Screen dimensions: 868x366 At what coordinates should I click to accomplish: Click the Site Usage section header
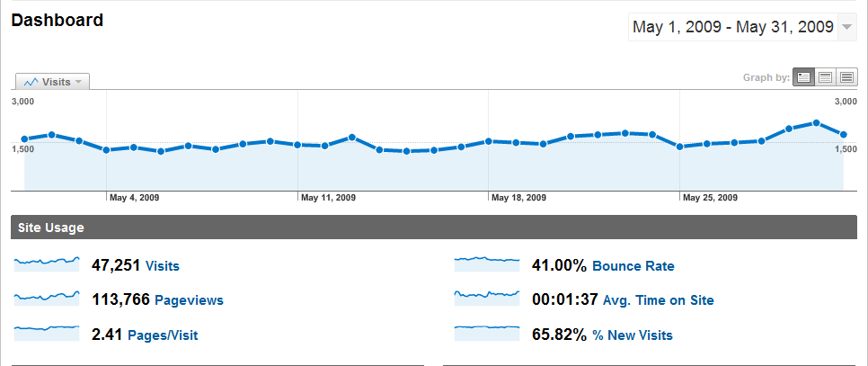pyautogui.click(x=434, y=228)
